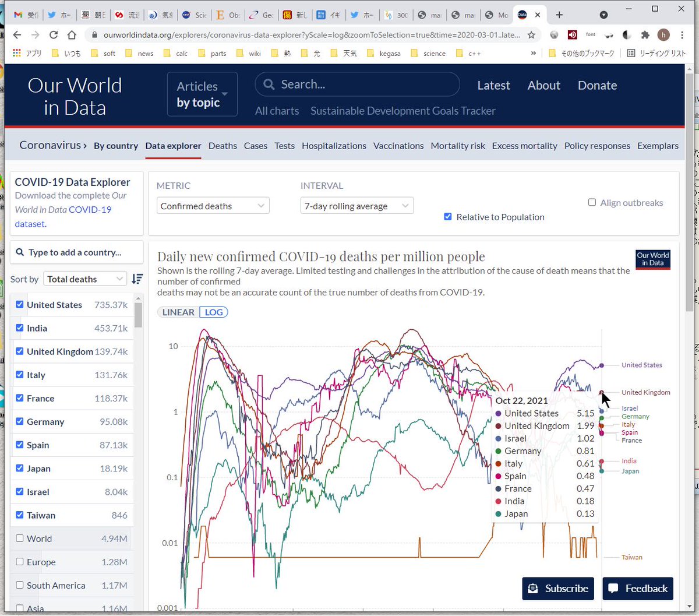Click the Japan label beside the chart line
Screen dimensions: 699x616
pyautogui.click(x=630, y=471)
